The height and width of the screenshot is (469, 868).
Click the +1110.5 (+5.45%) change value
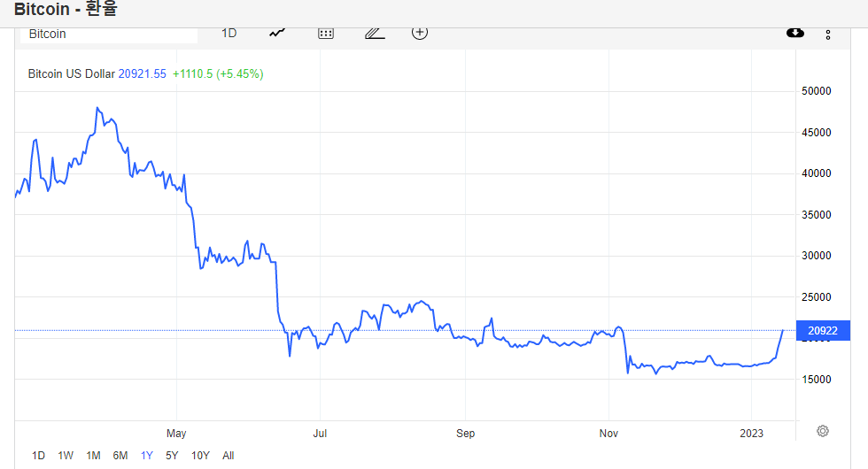pos(218,73)
